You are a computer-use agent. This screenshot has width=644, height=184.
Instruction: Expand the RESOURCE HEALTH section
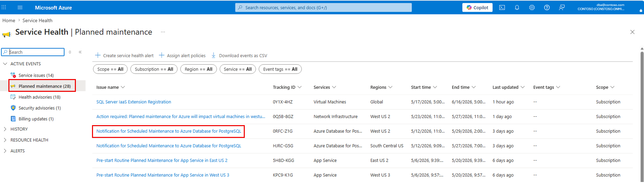5,140
